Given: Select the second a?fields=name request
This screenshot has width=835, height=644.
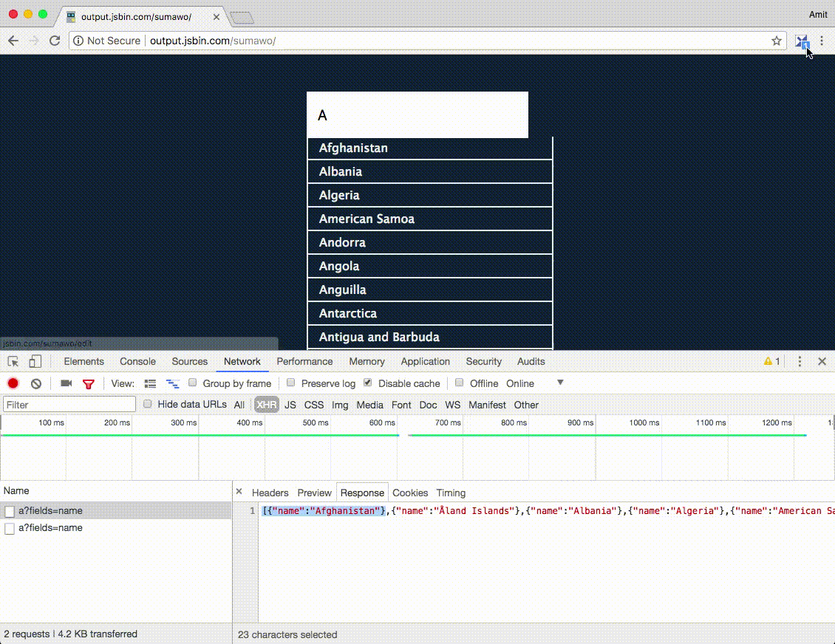Looking at the screenshot, I should point(50,528).
